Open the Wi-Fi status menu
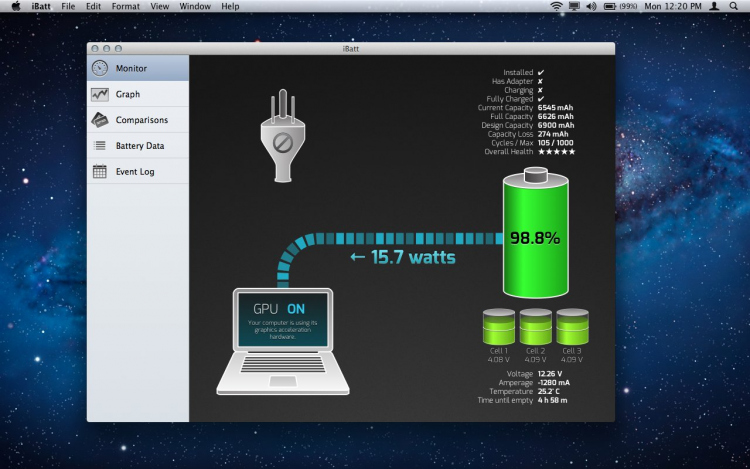The image size is (750, 469). (x=556, y=6)
